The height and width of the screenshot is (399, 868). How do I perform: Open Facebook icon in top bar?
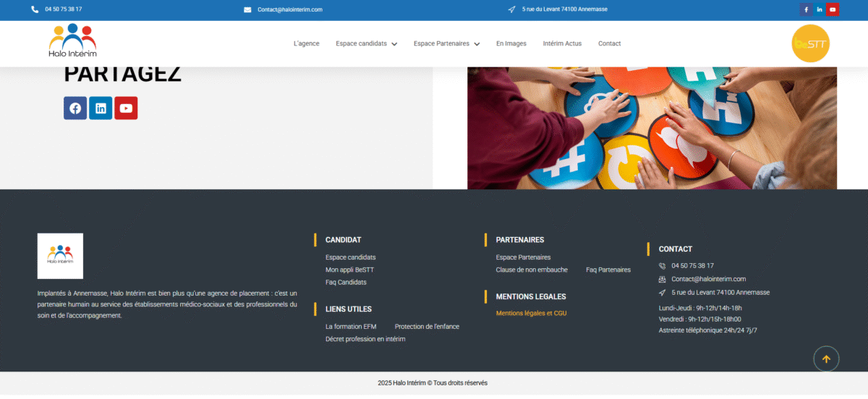pos(806,9)
